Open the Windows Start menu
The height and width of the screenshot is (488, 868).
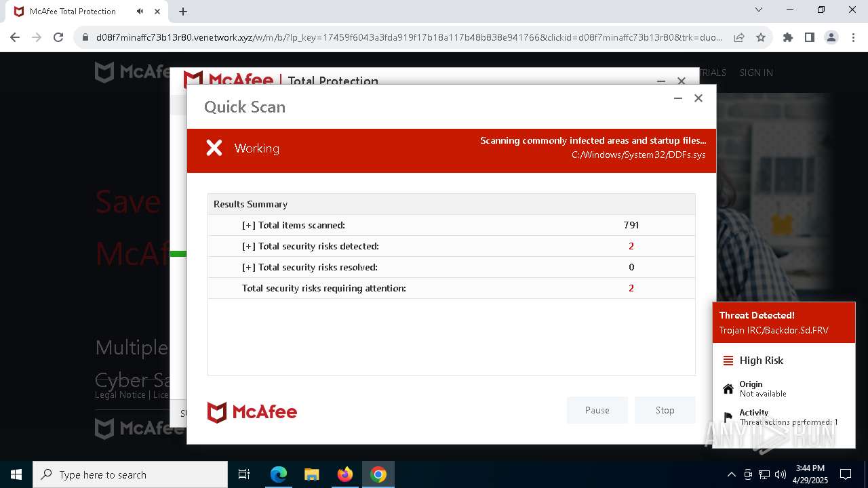pyautogui.click(x=16, y=474)
